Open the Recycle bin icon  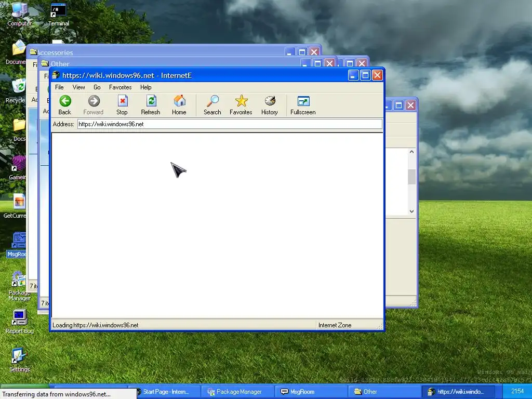[x=16, y=91]
